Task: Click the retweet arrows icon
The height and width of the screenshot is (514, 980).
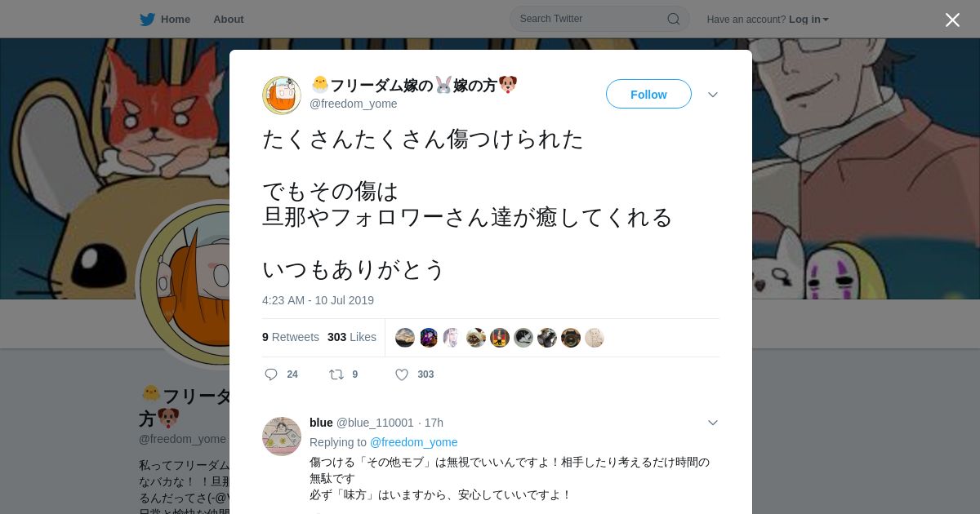Action: (336, 374)
